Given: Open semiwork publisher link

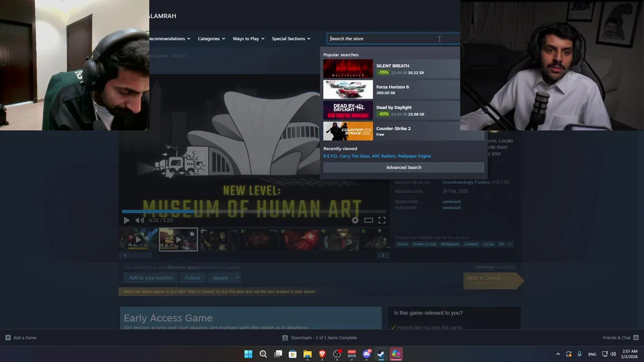Looking at the screenshot, I should [451, 208].
